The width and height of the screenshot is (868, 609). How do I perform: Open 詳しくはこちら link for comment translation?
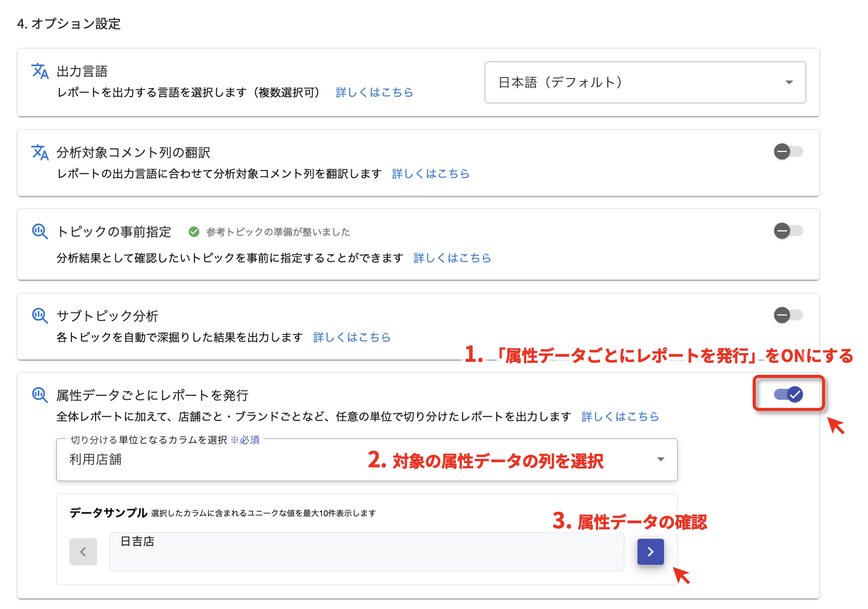click(430, 174)
